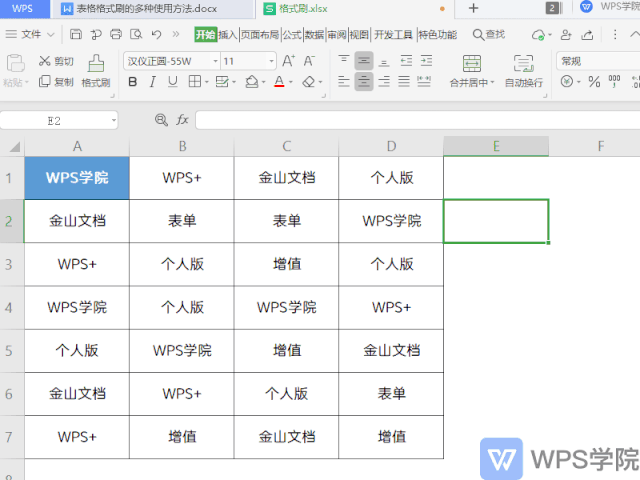Expand the borders dropdown arrow
This screenshot has width=640, height=480.
(207, 82)
